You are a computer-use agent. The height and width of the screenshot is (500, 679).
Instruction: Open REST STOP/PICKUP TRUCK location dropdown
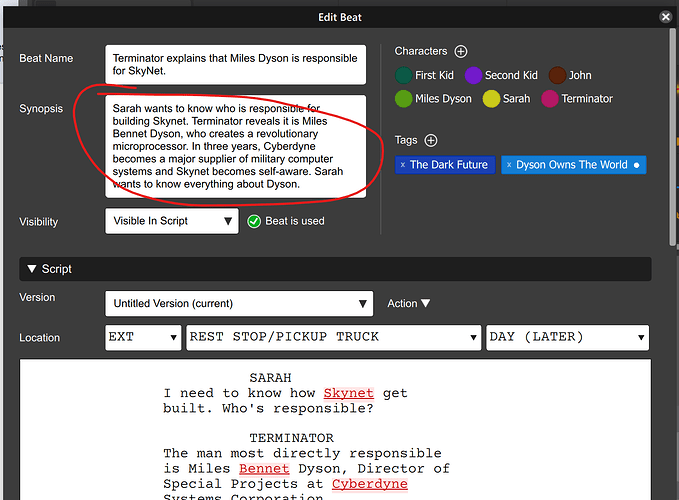click(x=333, y=337)
